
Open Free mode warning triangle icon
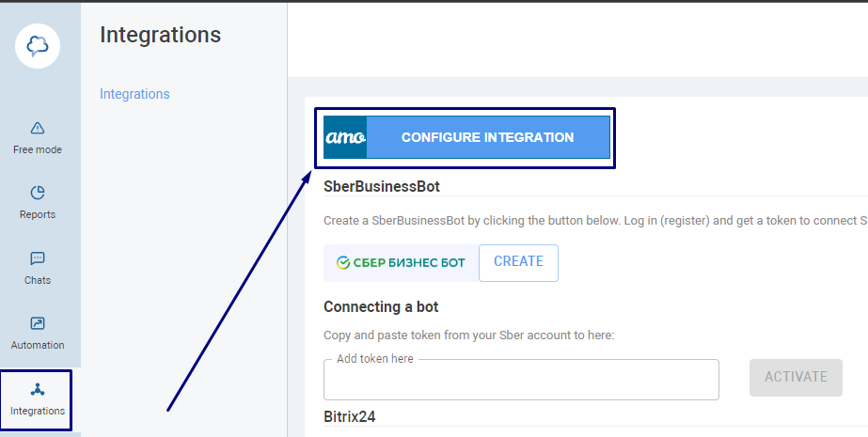pos(37,129)
